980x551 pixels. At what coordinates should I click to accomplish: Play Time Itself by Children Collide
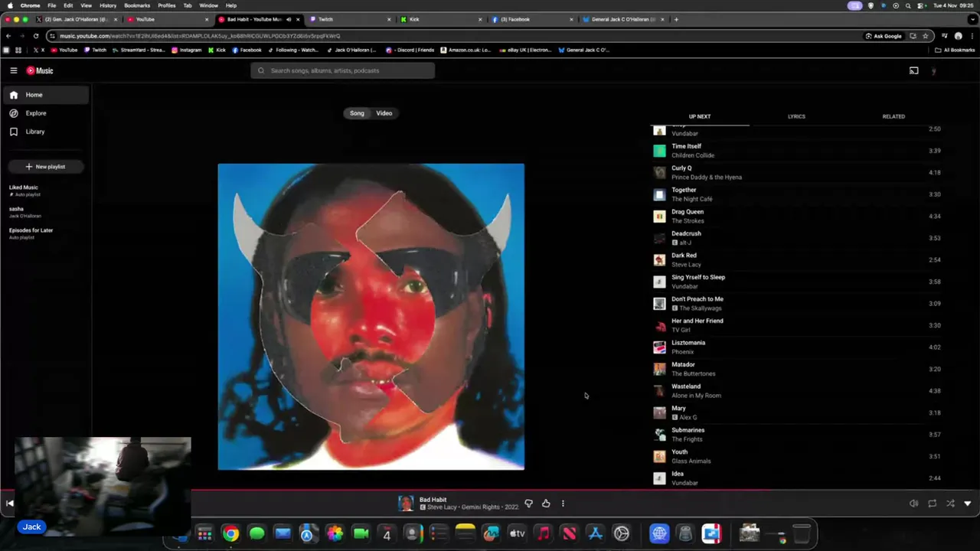pyautogui.click(x=796, y=151)
